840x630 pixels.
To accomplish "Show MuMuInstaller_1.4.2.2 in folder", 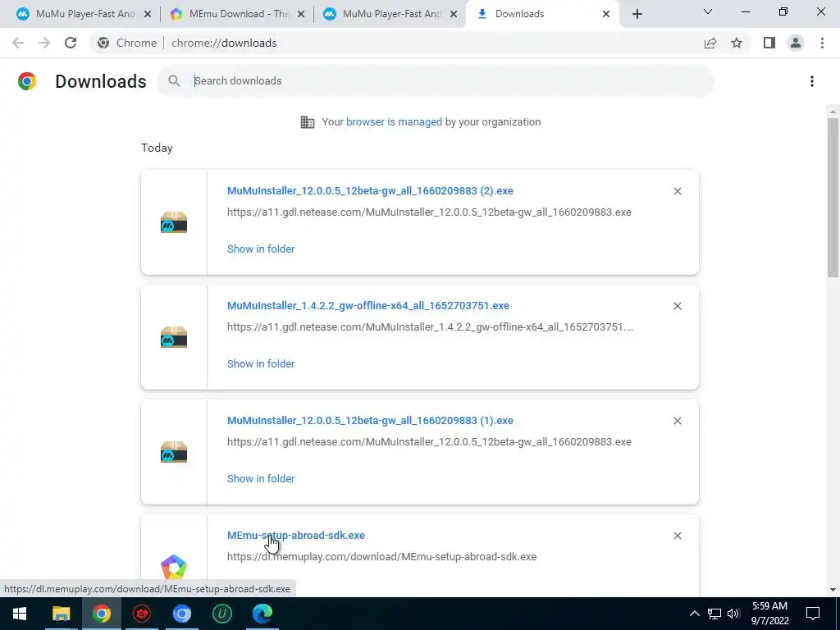I will pyautogui.click(x=261, y=363).
